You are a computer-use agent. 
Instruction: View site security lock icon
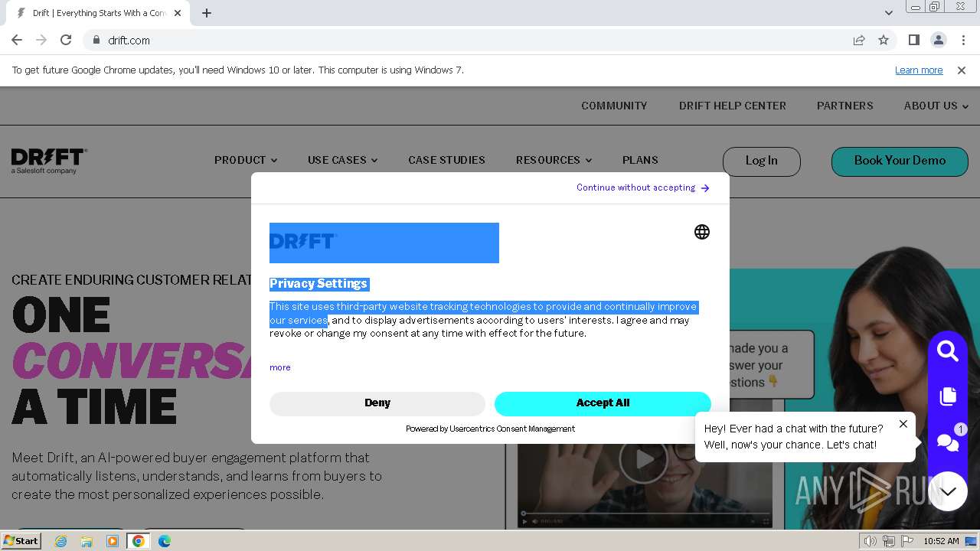point(96,40)
